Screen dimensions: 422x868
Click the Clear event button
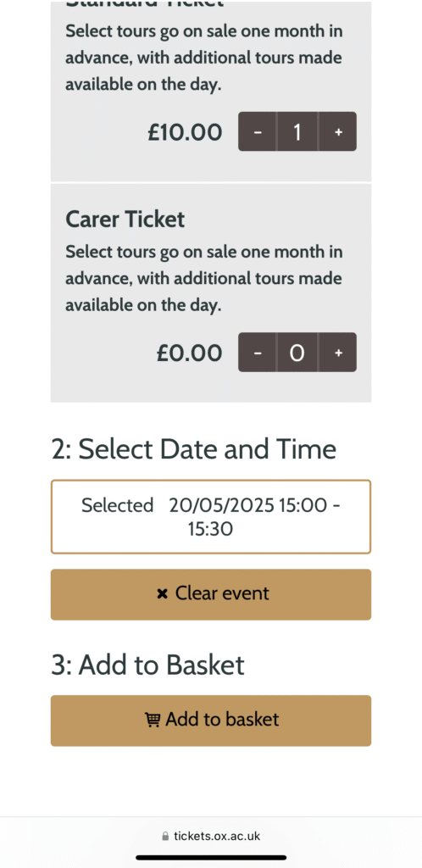click(211, 594)
